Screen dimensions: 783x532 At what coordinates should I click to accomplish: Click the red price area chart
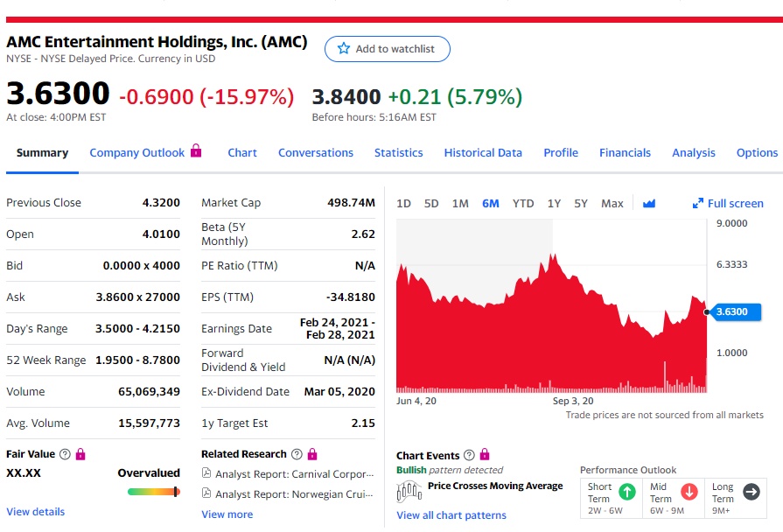click(x=551, y=325)
